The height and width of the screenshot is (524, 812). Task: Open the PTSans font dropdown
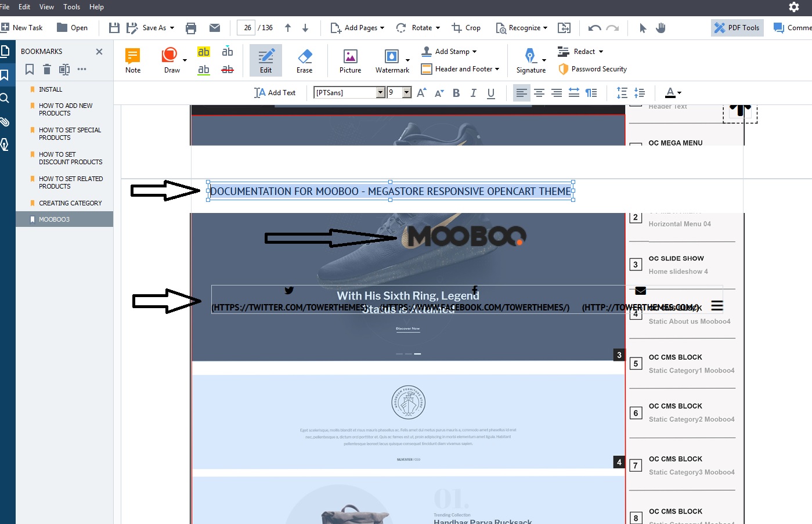click(x=381, y=92)
